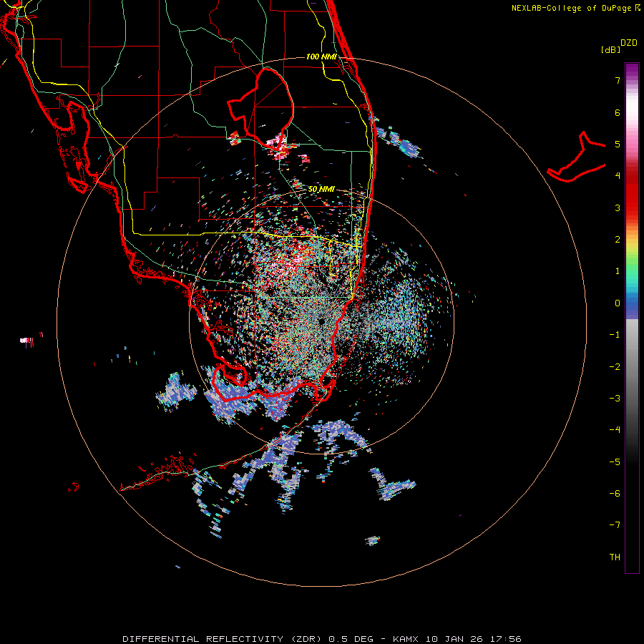This screenshot has width=644, height=644.
Task: Click the 50 NMI range ring label
Action: 321,190
